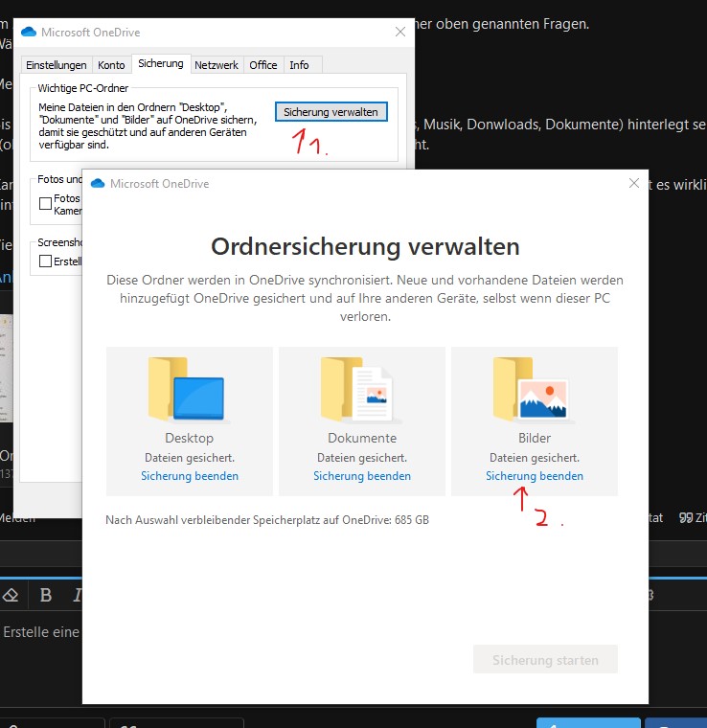Tick the Fotos Kamera checkbox
The image size is (707, 728).
(x=45, y=203)
